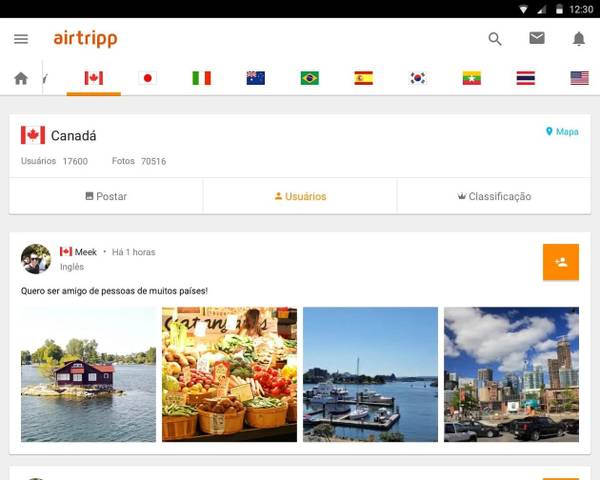
Task: Select the Italy flag tab
Action: coord(202,78)
